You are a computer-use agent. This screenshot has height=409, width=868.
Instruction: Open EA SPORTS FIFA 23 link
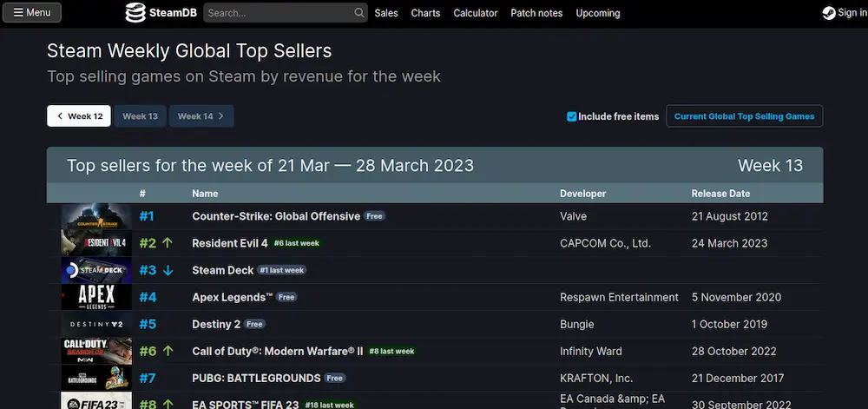[246, 405]
